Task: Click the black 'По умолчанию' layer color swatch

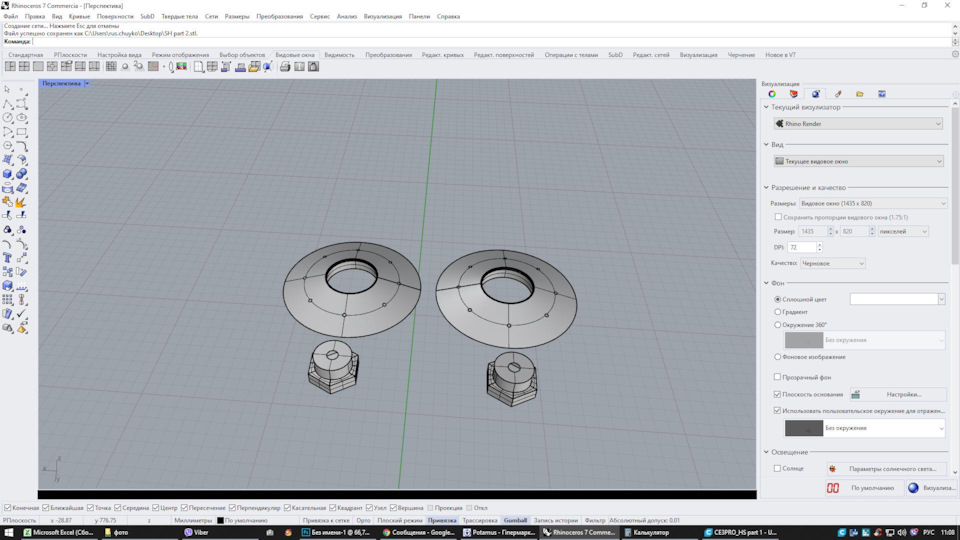Action: [220, 520]
